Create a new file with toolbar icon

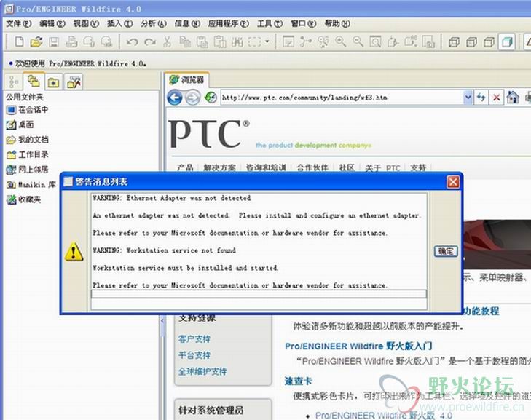20,41
